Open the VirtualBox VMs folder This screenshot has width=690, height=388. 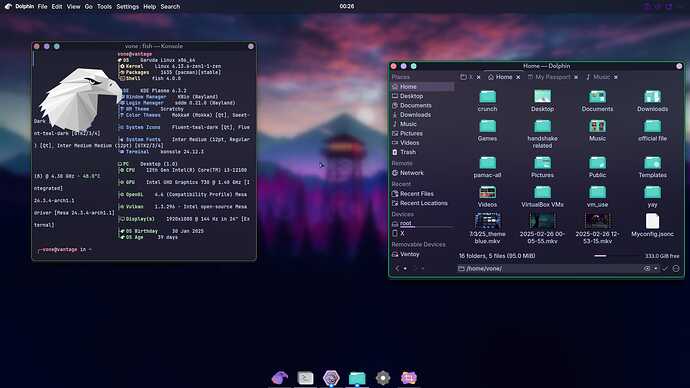tap(542, 196)
